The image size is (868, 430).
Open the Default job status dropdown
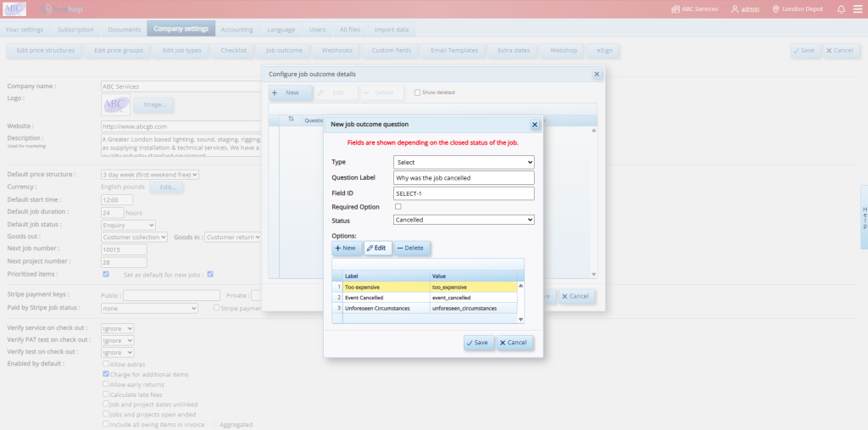coord(129,225)
